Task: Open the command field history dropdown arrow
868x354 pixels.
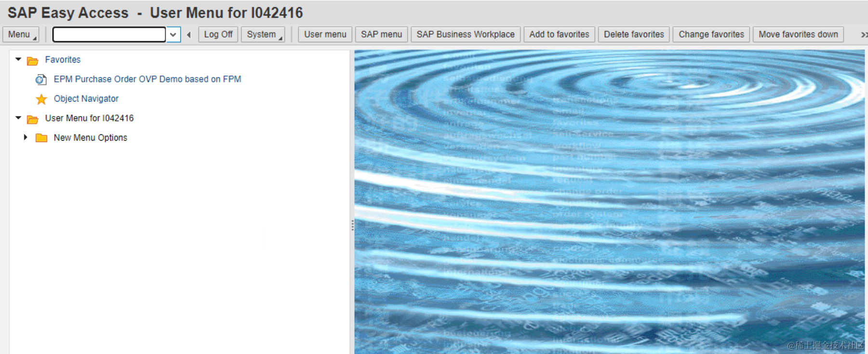Action: 174,34
